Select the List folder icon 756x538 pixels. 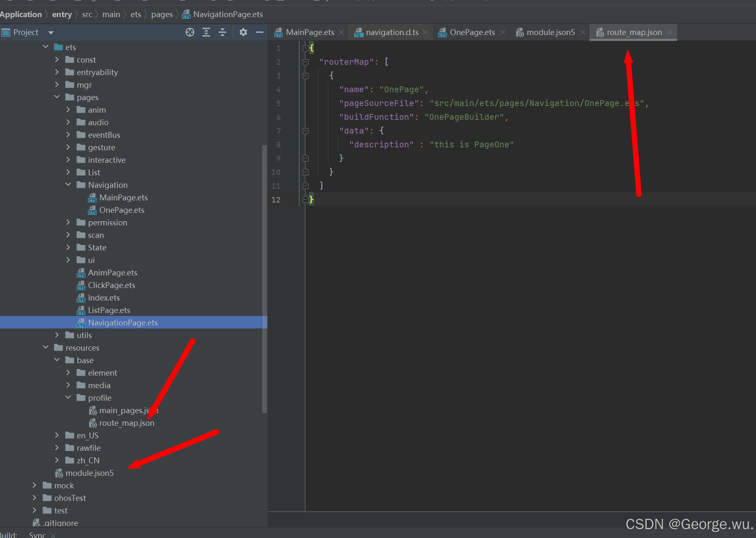pos(81,172)
